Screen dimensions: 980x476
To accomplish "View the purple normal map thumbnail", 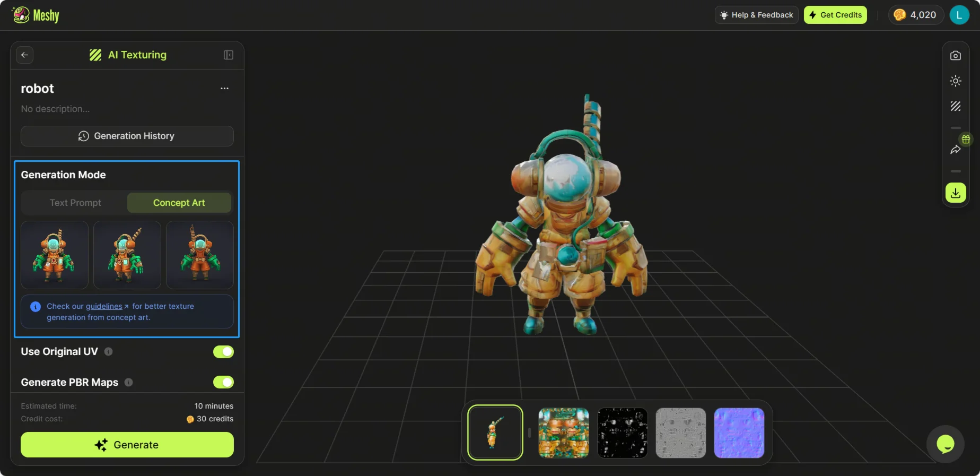I will tap(739, 433).
